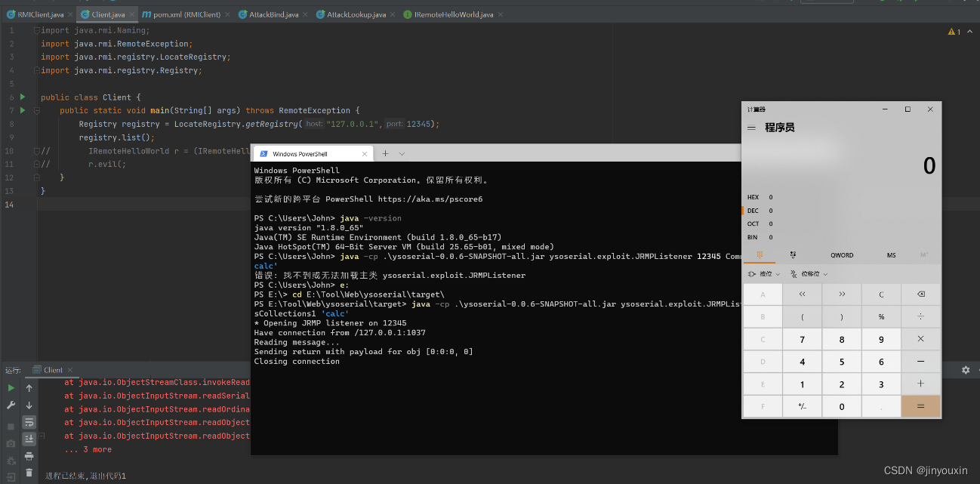
Task: Switch to the pom.xml (RMIClient) tab
Action: pyautogui.click(x=185, y=14)
